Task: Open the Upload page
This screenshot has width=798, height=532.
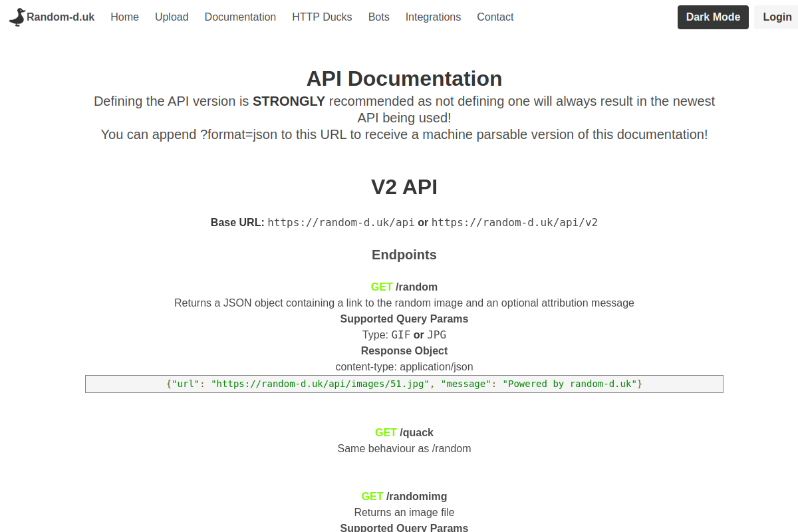Action: click(172, 17)
